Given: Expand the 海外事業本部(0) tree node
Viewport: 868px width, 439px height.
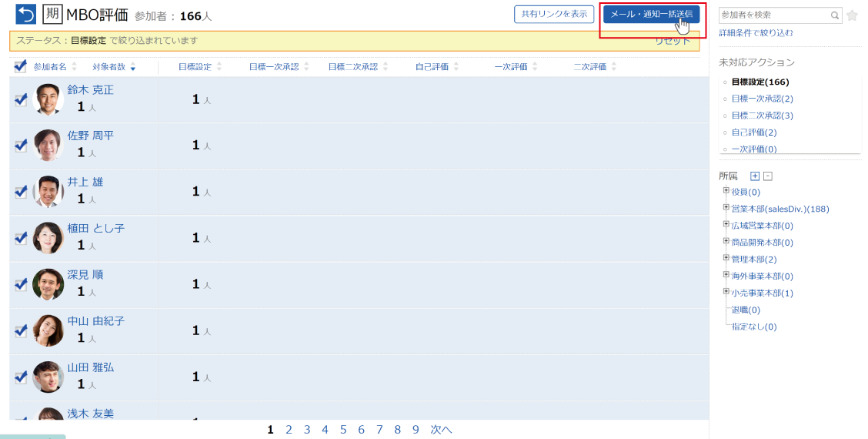Looking at the screenshot, I should [x=726, y=274].
